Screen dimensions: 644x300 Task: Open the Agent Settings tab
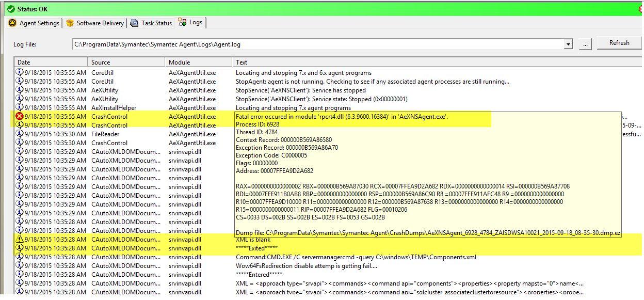click(x=39, y=23)
